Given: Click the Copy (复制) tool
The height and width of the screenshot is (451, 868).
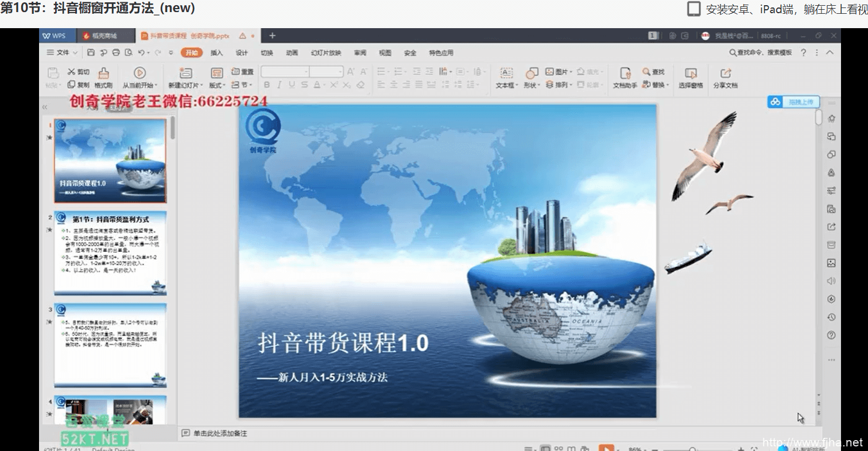Looking at the screenshot, I should click(79, 84).
